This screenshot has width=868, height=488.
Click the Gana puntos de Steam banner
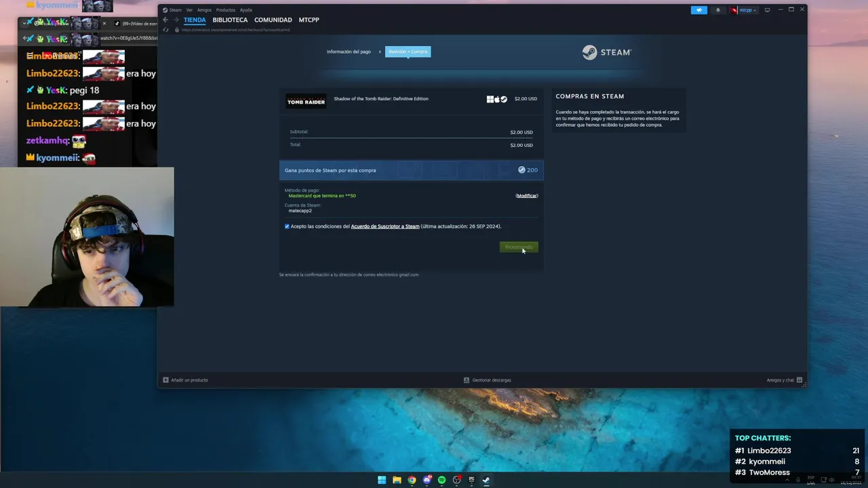(411, 170)
